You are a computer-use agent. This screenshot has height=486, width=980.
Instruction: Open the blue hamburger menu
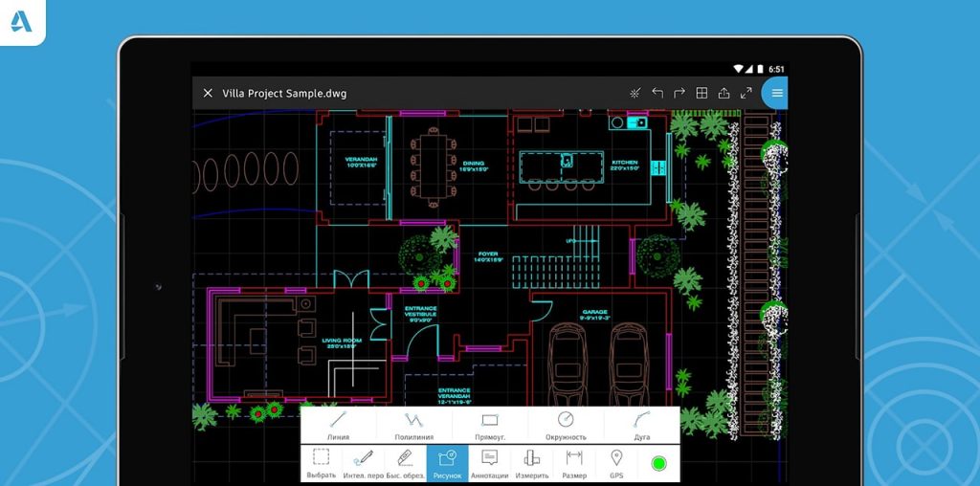(775, 93)
